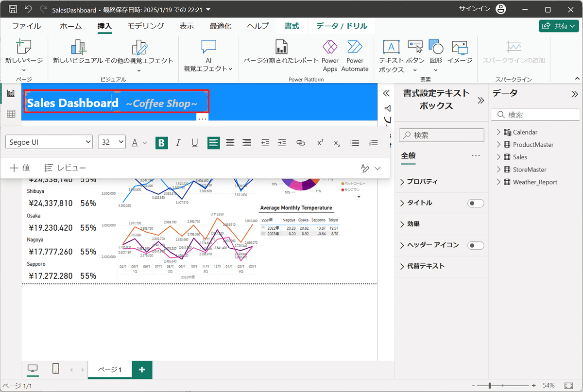Insert Power Automate visual

tap(355, 55)
